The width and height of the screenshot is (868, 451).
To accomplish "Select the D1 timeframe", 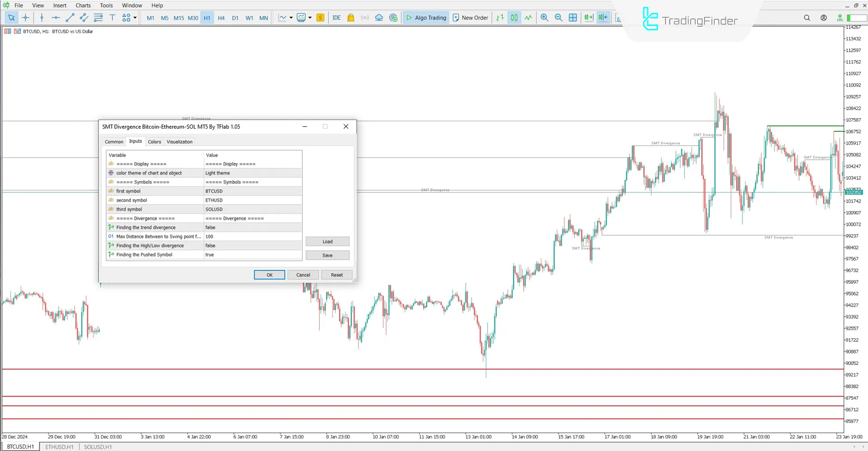I will [x=235, y=18].
